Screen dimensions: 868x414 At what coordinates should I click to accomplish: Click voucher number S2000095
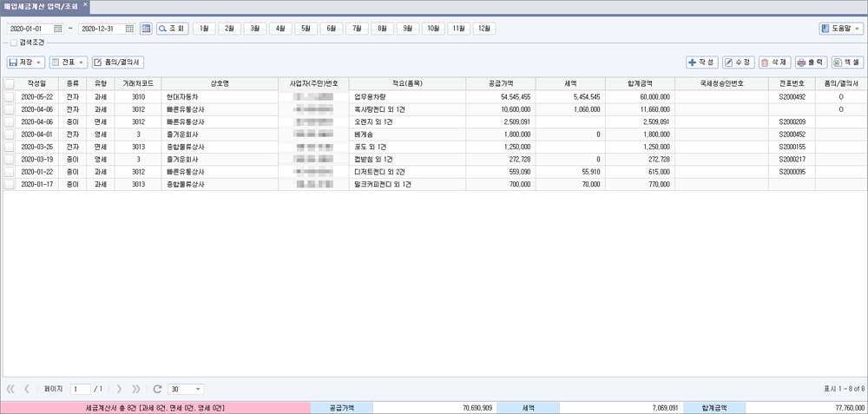tap(792, 172)
